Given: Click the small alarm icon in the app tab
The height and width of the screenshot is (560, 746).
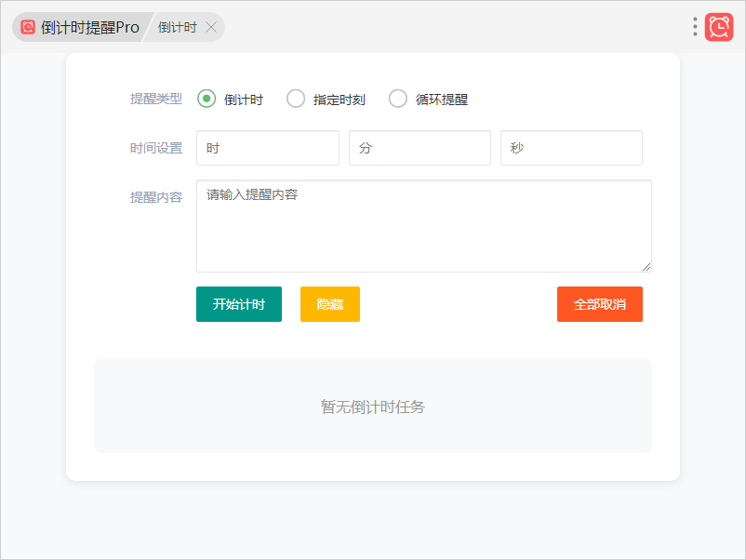Looking at the screenshot, I should point(28,28).
